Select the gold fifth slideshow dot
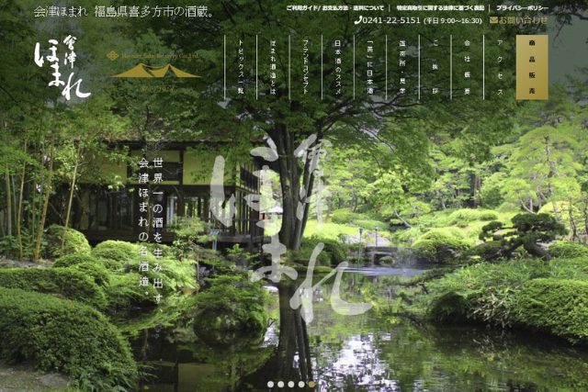Screen dimensions: 588x392 (311, 384)
